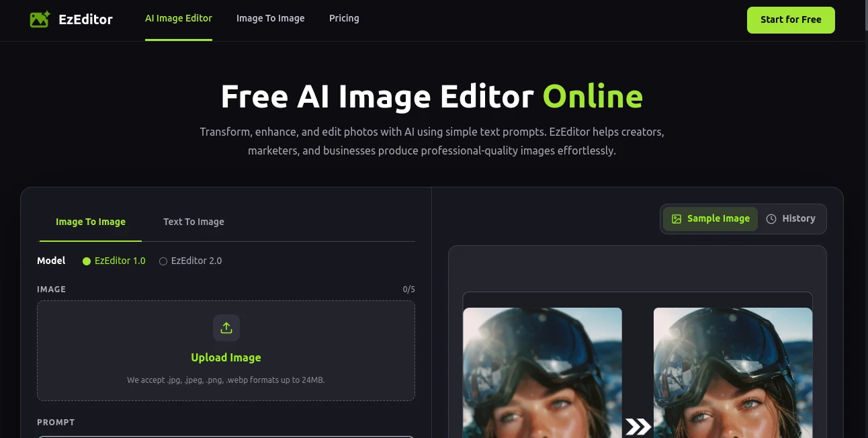Screen dimensions: 868x438
Task: Click the picture icon in Sample Image
Action: 677,219
